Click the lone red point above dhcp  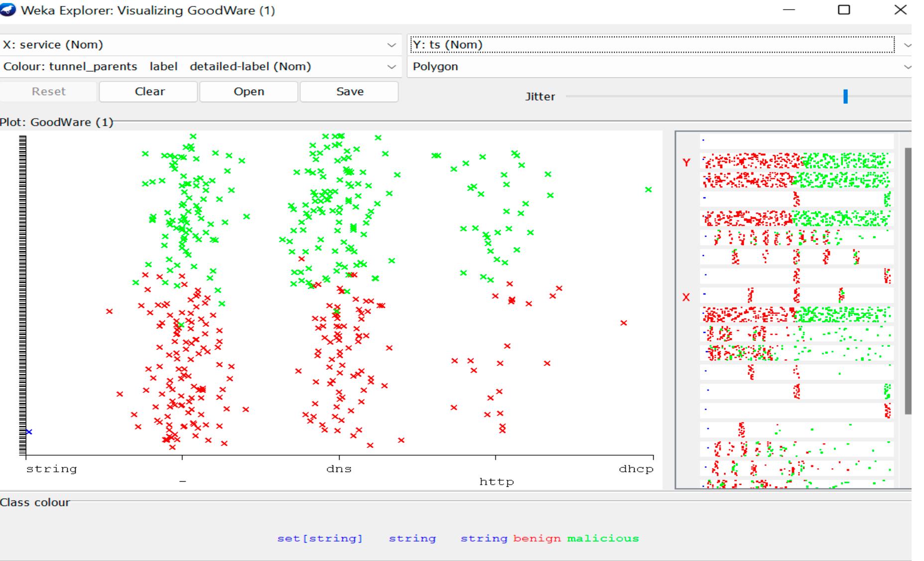[624, 323]
